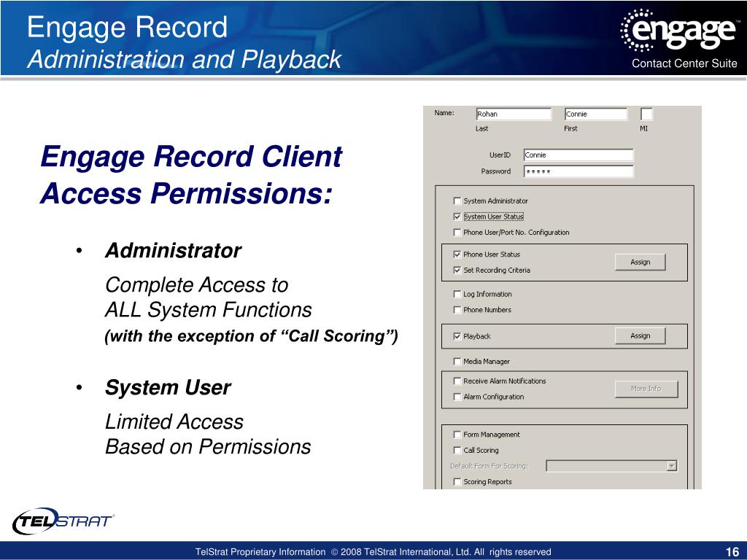
Task: Click the 'Engage Record' slide title
Action: [127, 27]
